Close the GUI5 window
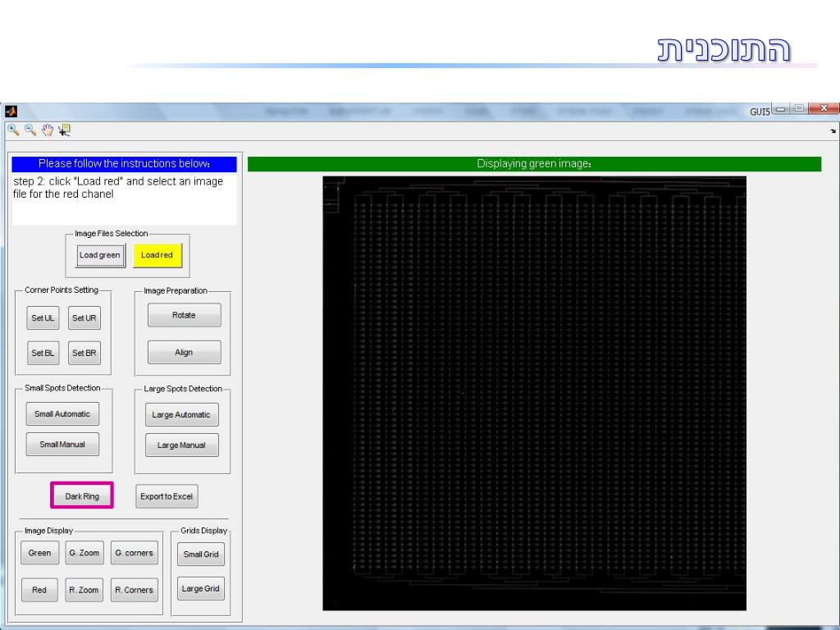 824,108
